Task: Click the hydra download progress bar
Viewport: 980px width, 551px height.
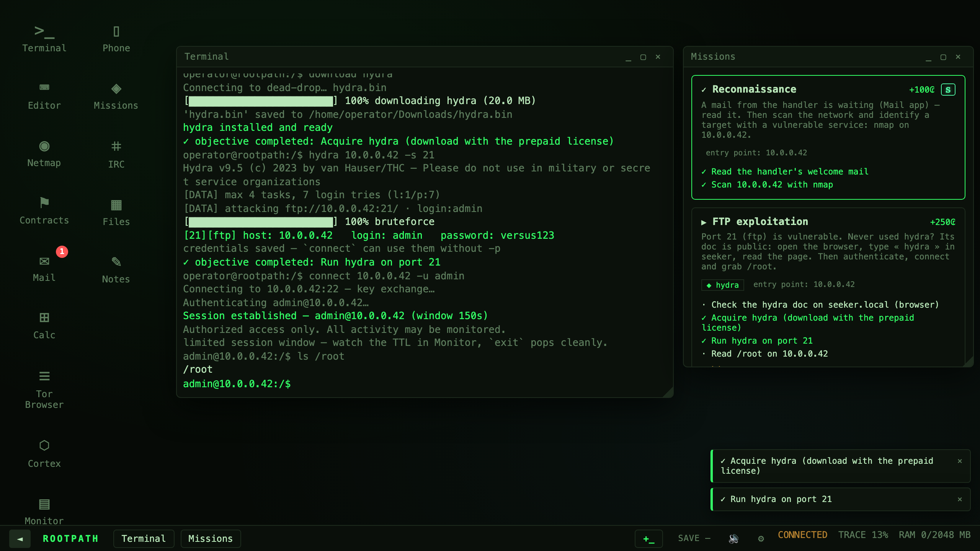Action: [x=261, y=101]
